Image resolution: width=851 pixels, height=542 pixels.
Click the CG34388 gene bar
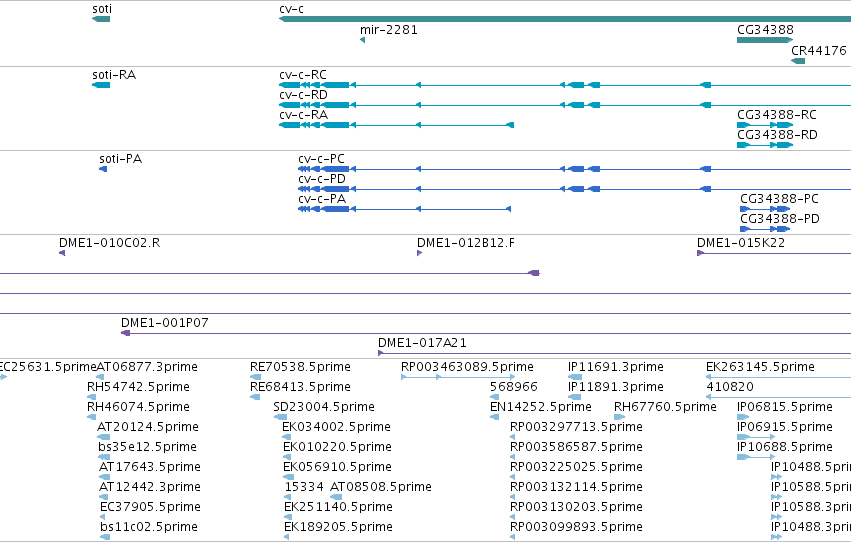tap(765, 40)
